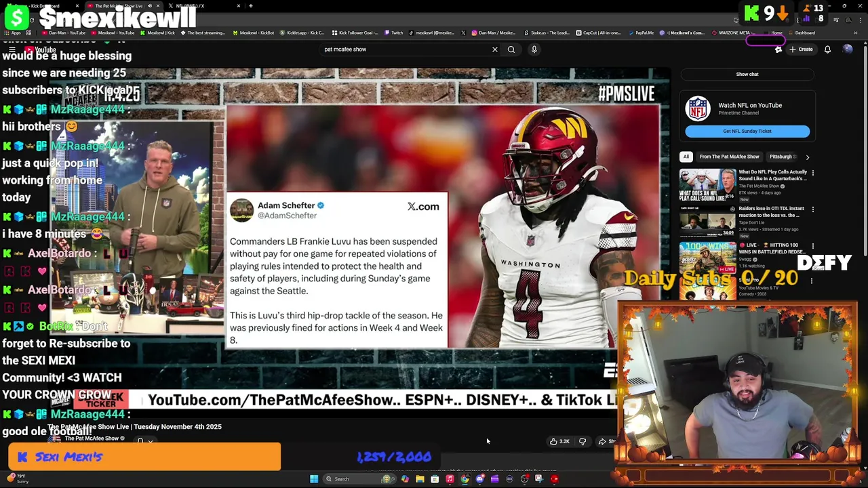Open OBS Studio from the taskbar
The image size is (868, 488).
(x=524, y=479)
